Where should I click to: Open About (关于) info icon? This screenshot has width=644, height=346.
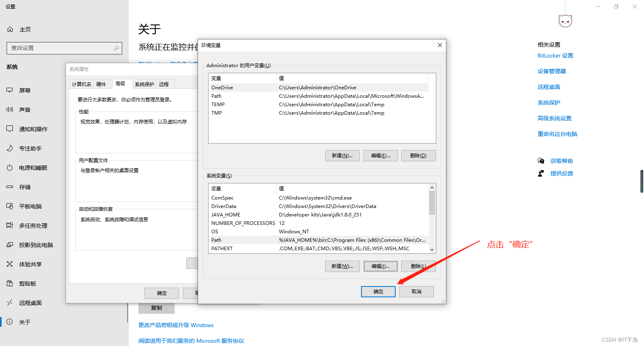10,322
